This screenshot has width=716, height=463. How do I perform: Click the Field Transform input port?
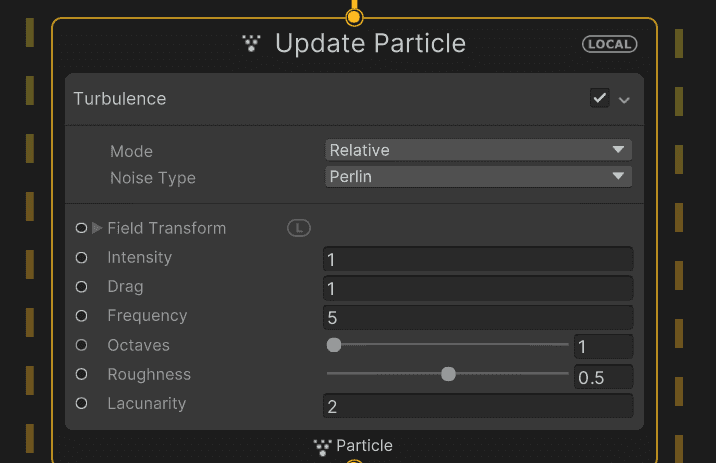pyautogui.click(x=81, y=228)
